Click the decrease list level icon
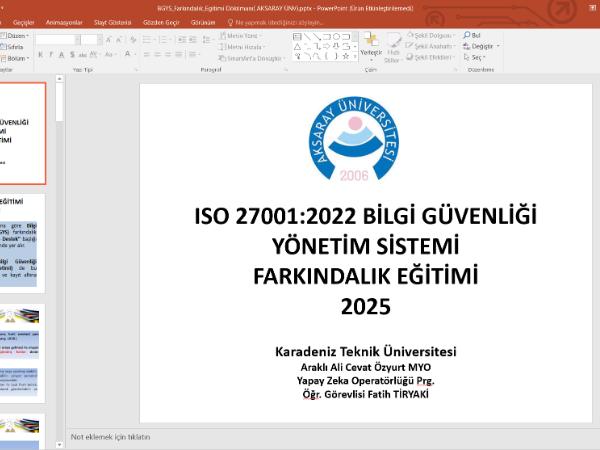This screenshot has width=600, height=450. 182,39
